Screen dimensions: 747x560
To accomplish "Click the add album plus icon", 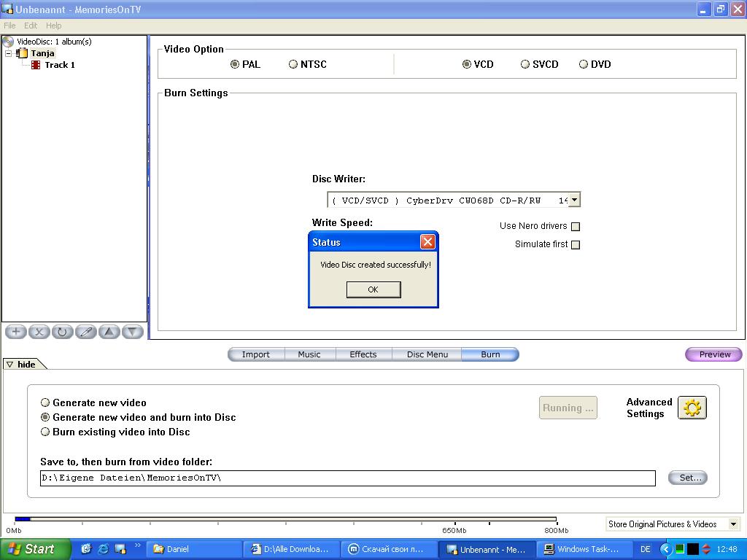I will click(16, 332).
